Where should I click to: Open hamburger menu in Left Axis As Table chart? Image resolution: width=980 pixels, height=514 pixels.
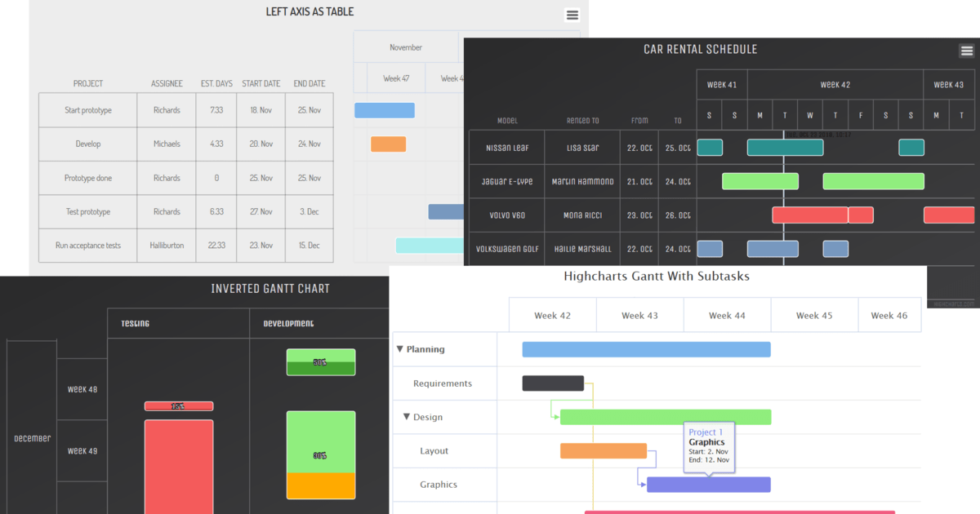(572, 15)
